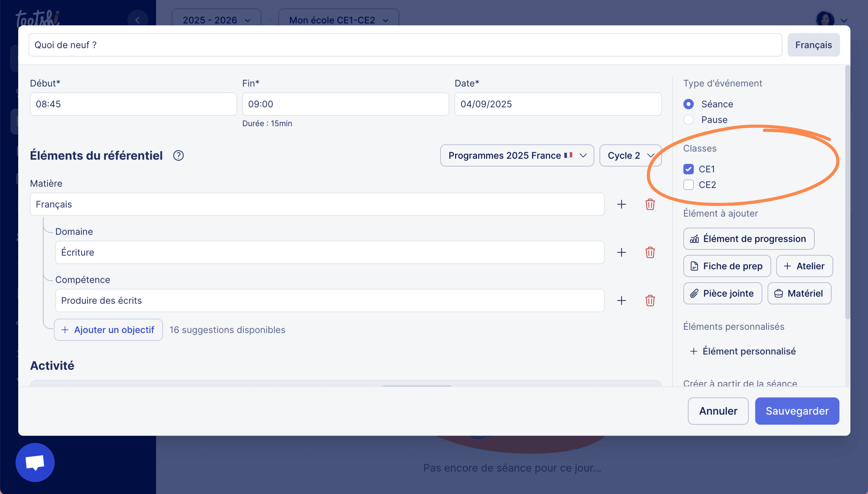Viewport: 868px width, 494px height.
Task: Delete the Écriture domaine row
Action: tap(650, 253)
